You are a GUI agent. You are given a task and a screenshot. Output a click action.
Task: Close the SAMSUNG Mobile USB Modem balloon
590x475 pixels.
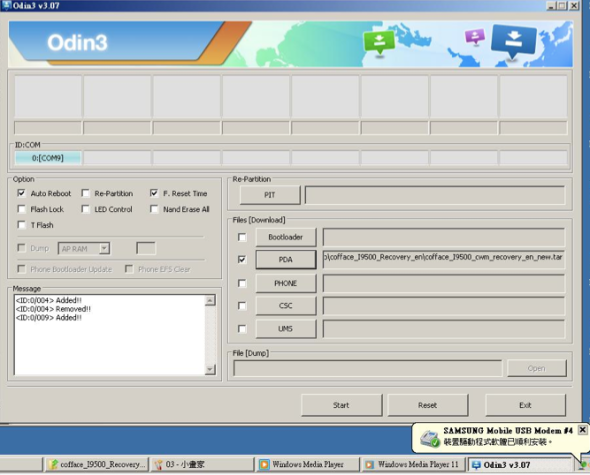582,429
